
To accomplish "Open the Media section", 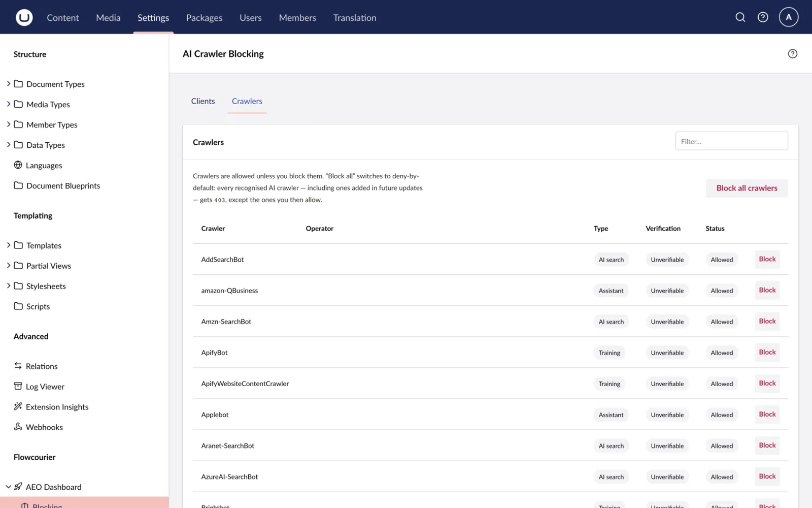I will (108, 18).
